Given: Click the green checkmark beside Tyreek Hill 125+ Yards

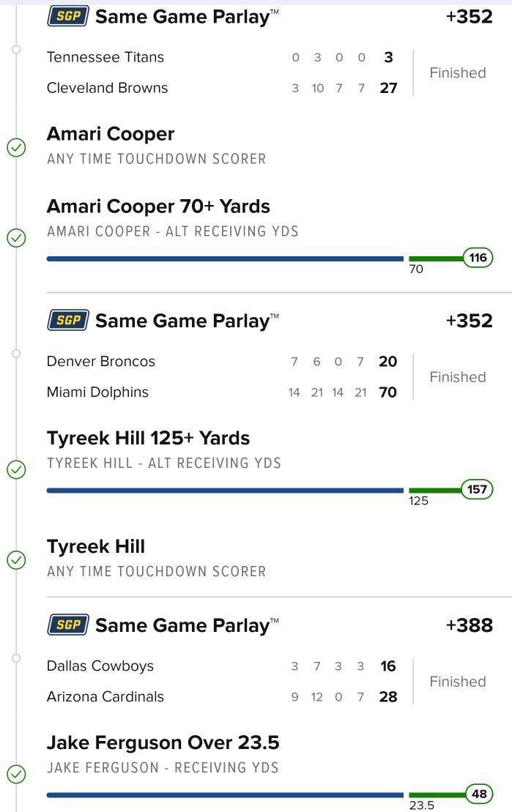Looking at the screenshot, I should (x=16, y=469).
